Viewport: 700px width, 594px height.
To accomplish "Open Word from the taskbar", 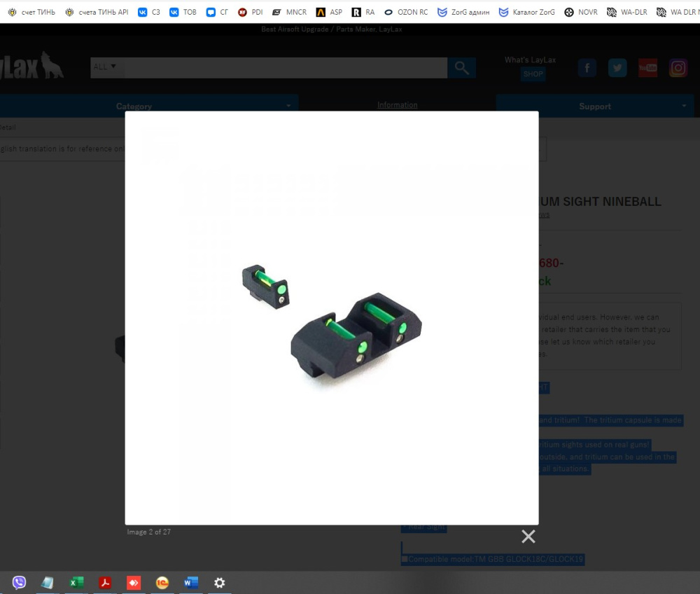I will click(190, 582).
